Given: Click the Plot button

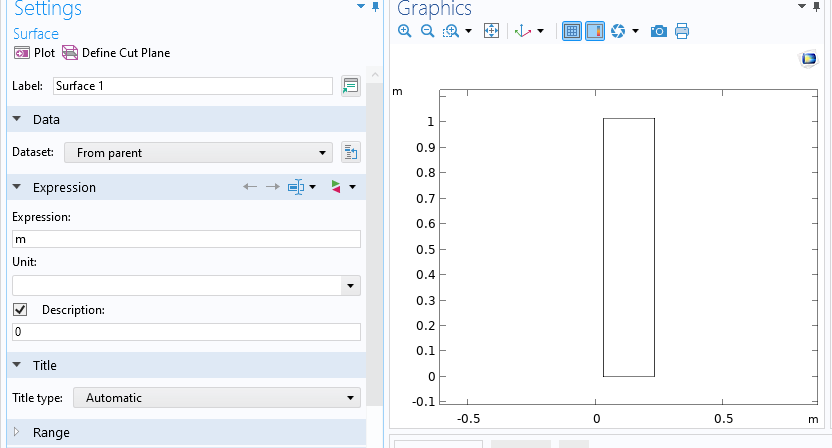Looking at the screenshot, I should (35, 53).
